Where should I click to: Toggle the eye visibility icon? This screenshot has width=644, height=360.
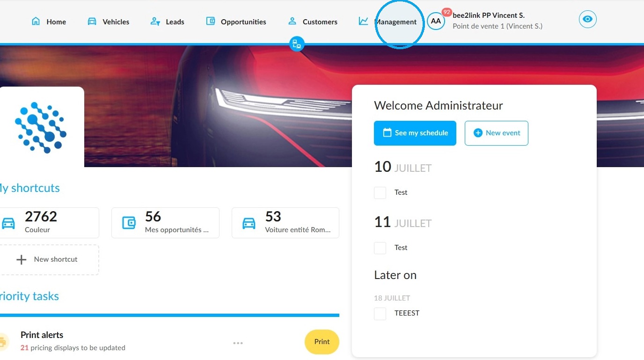click(x=588, y=19)
